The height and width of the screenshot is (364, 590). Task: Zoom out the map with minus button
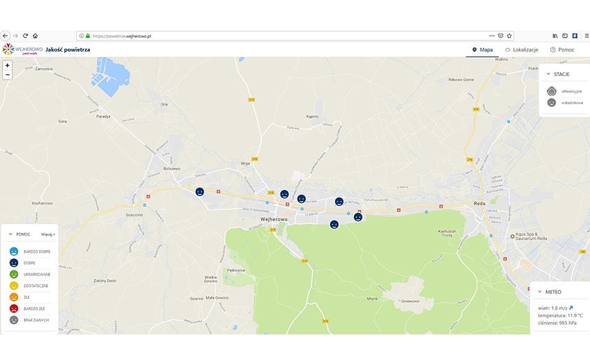[x=7, y=74]
